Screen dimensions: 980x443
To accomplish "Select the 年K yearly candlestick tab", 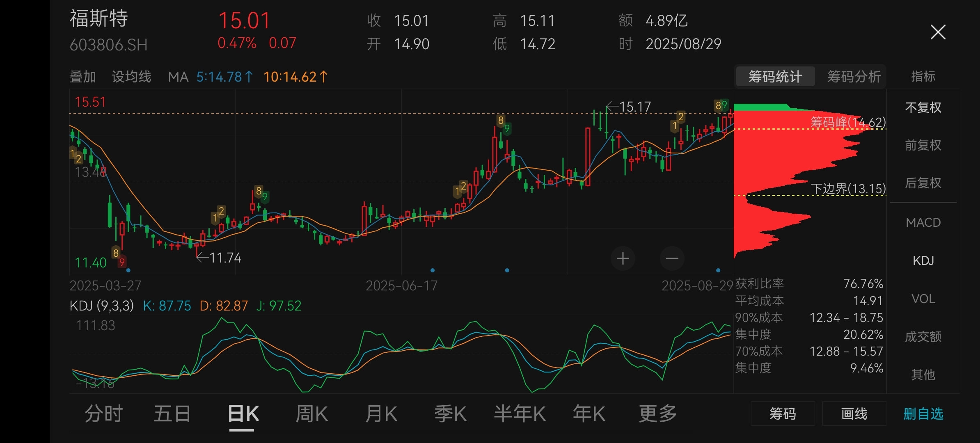I will click(589, 413).
